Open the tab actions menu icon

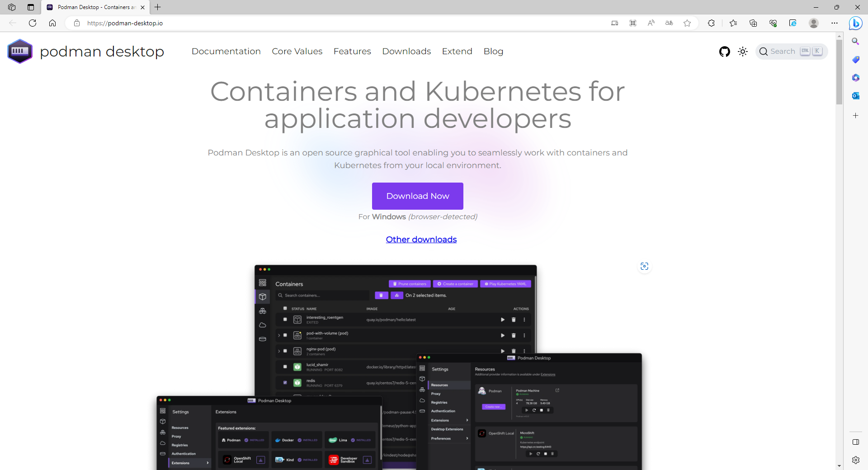(x=31, y=7)
